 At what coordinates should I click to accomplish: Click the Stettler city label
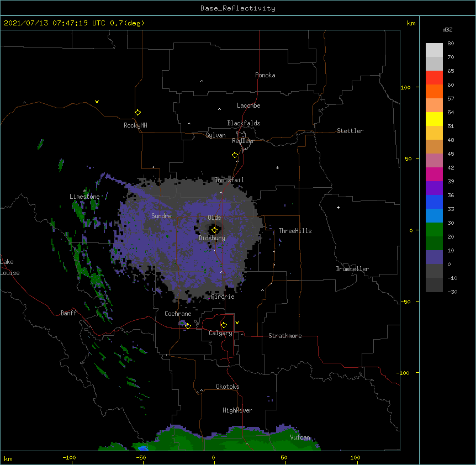pyautogui.click(x=350, y=131)
